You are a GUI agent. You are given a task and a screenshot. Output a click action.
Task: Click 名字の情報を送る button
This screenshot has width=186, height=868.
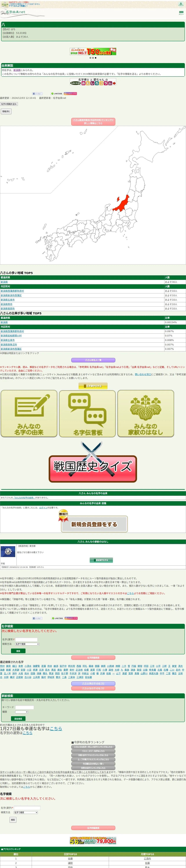click(9, 104)
